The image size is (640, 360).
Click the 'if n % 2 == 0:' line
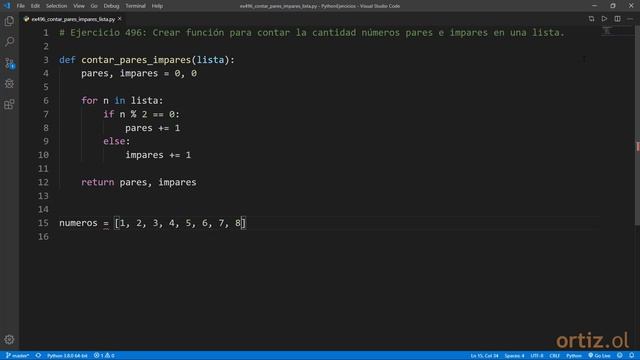pyautogui.click(x=141, y=114)
